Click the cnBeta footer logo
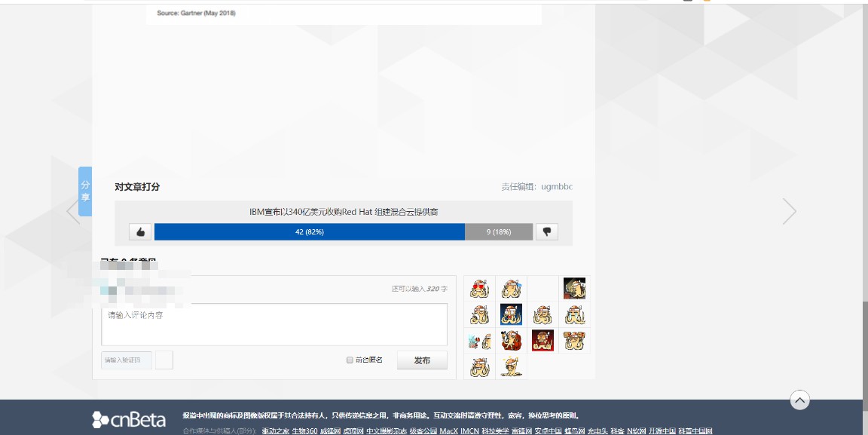The image size is (868, 435). tap(129, 419)
